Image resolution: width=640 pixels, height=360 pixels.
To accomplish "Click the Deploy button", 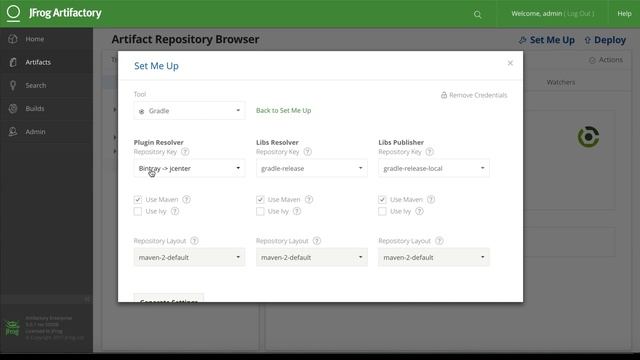I will click(x=605, y=40).
